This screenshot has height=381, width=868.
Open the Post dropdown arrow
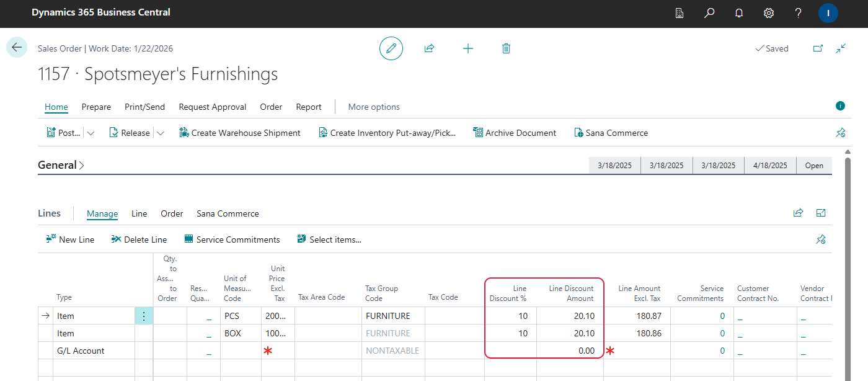(x=91, y=133)
